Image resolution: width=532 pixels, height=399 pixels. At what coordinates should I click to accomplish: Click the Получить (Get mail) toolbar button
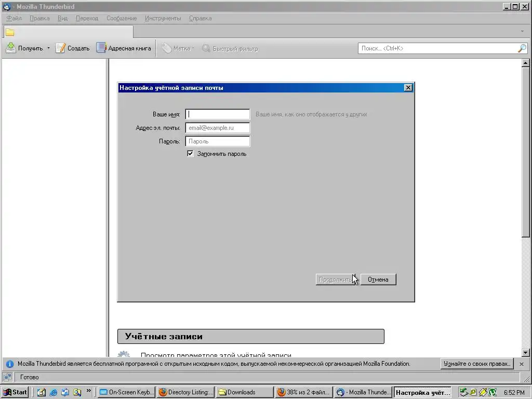point(24,48)
